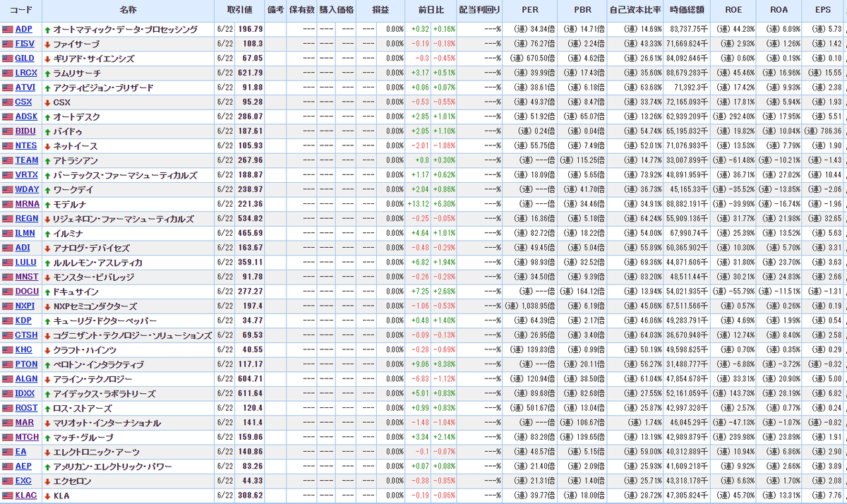
Task: Click stock name バイドゥ
Action: point(68,131)
